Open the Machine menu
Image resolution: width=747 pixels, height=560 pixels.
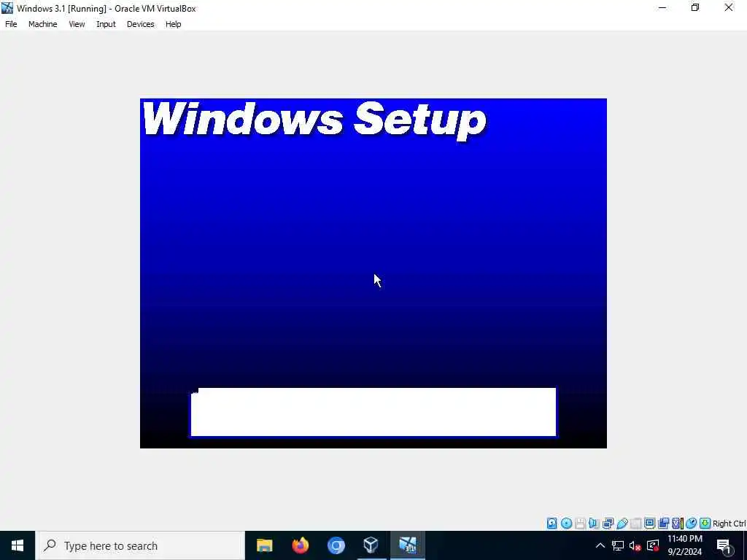43,24
